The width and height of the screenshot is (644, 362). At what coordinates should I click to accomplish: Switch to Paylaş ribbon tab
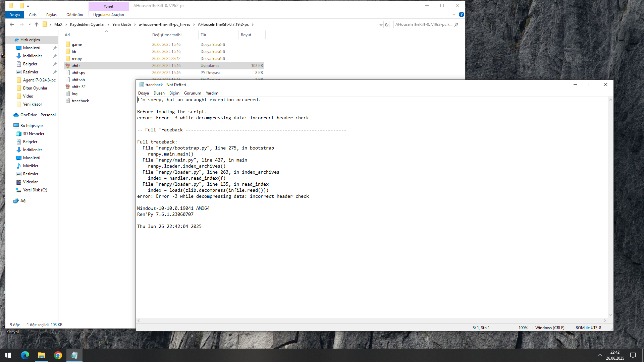[51, 15]
